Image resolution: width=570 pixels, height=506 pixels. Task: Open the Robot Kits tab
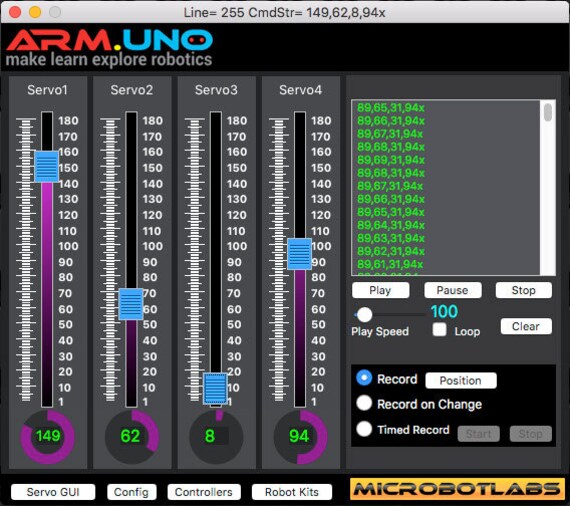tap(292, 492)
